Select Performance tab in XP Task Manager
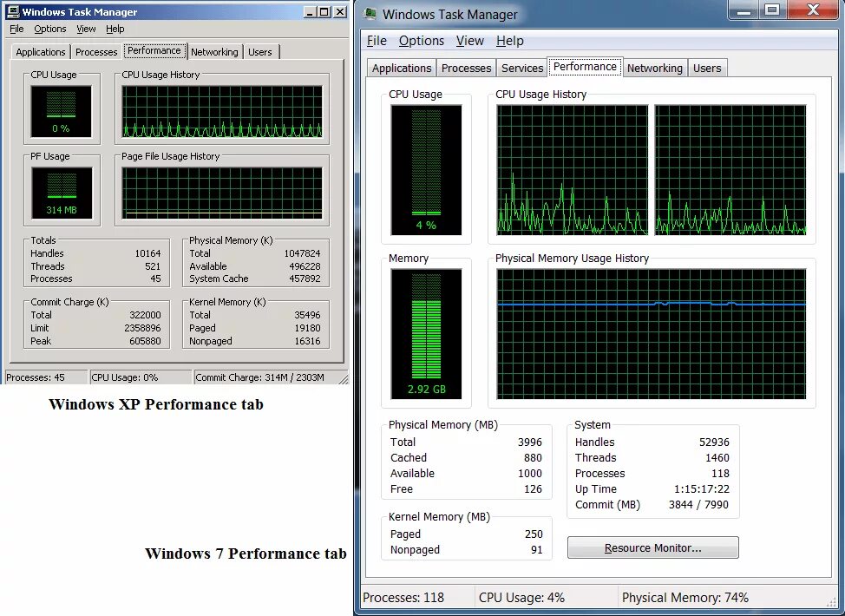Image resolution: width=845 pixels, height=616 pixels. pyautogui.click(x=154, y=50)
